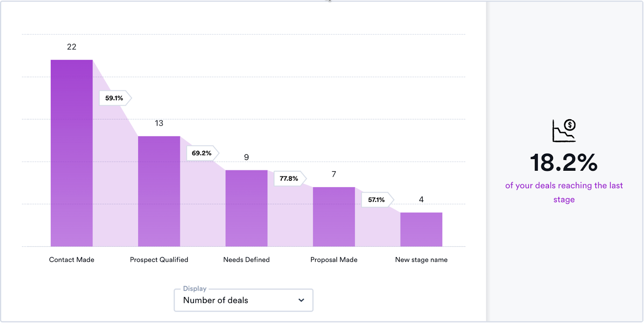Click the value 7 above Proposal Made
This screenshot has height=323, width=644.
point(334,174)
